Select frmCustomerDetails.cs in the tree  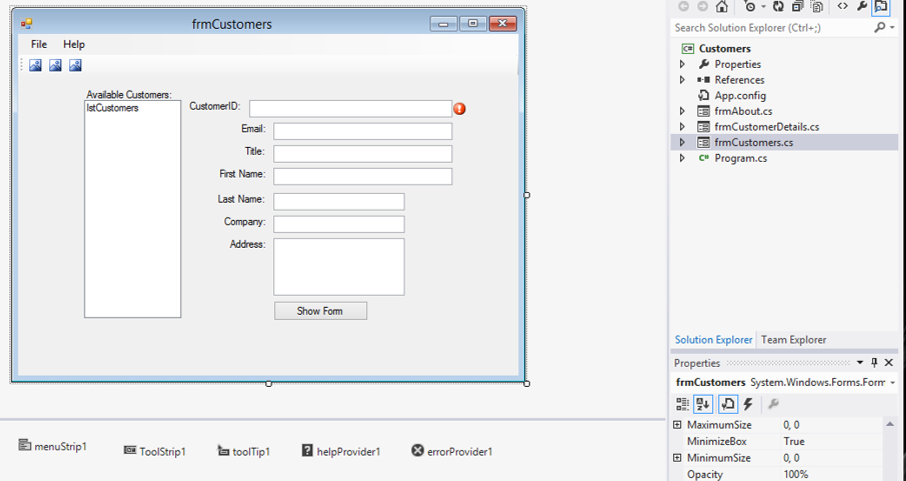tap(767, 127)
